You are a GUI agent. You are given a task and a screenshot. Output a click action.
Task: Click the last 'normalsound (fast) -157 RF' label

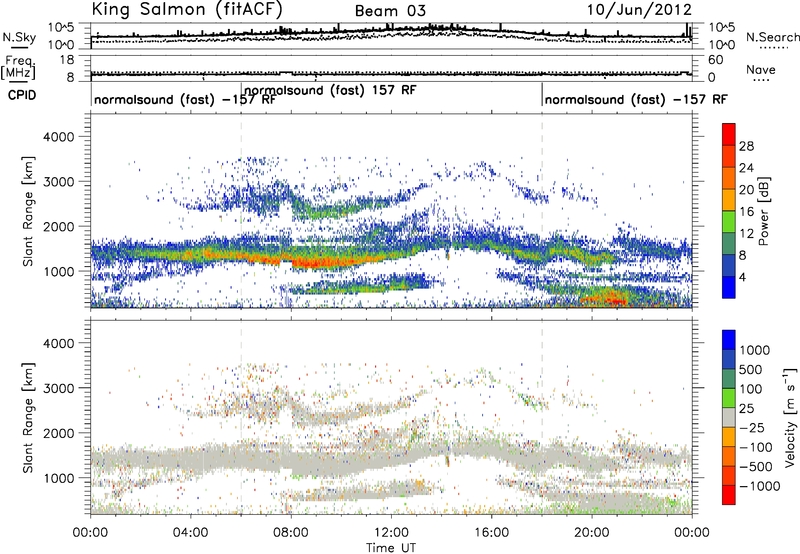pos(636,99)
